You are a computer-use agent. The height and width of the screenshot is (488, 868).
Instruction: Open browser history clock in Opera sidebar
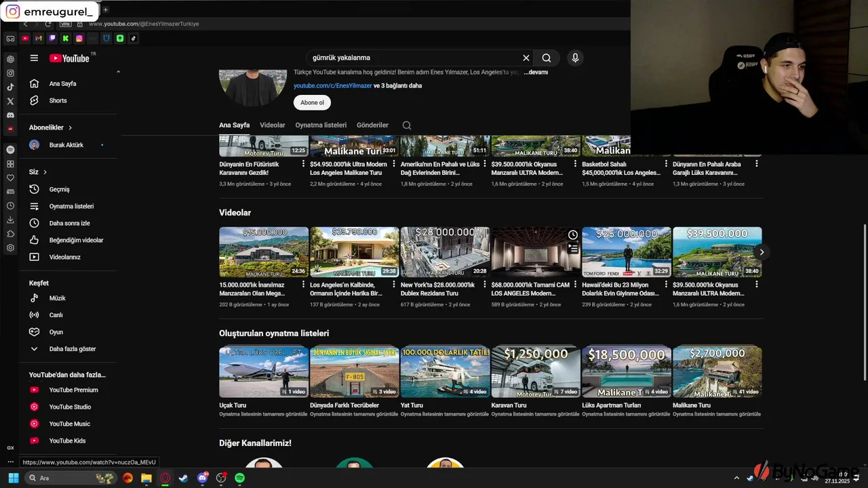click(x=10, y=205)
